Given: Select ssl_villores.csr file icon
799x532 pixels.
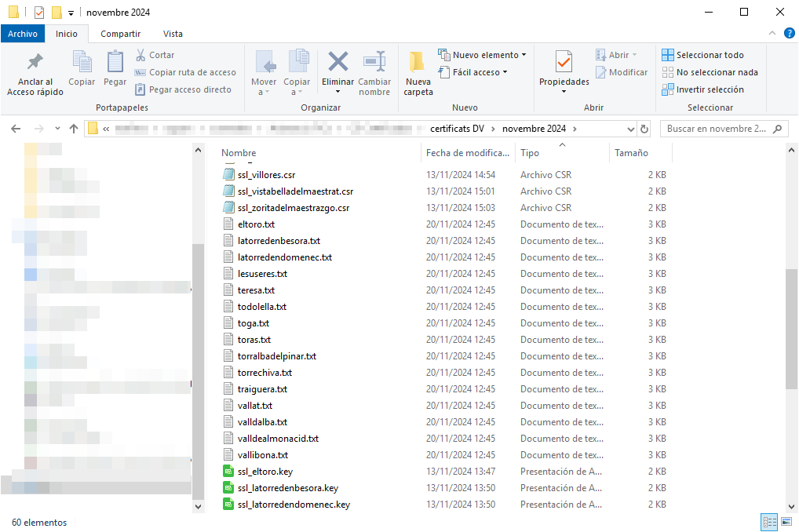Looking at the screenshot, I should [x=229, y=175].
